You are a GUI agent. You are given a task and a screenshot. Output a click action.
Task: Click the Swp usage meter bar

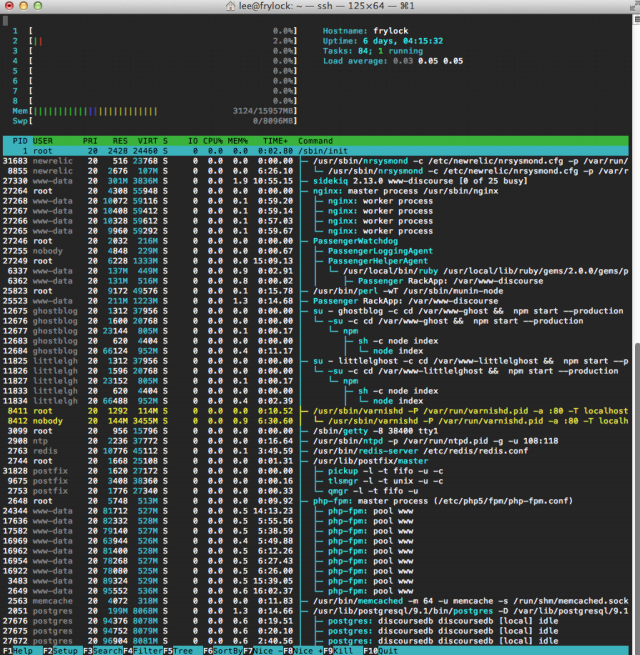(155, 121)
